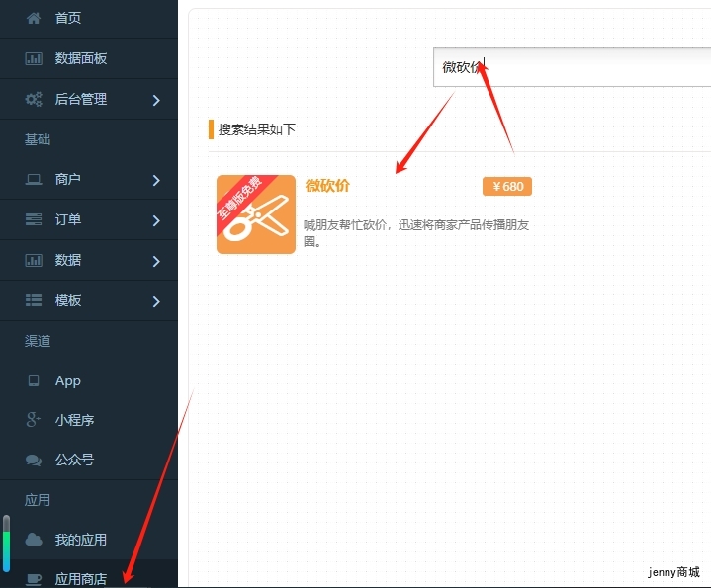Select the 订单 list icon
The width and height of the screenshot is (711, 588).
[x=34, y=219]
